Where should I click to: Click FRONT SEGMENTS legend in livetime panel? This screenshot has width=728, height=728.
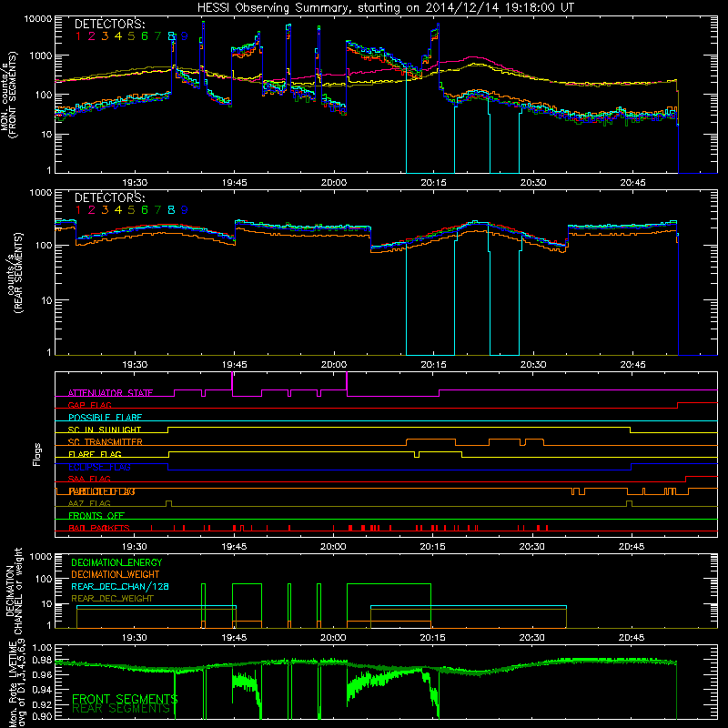125,699
